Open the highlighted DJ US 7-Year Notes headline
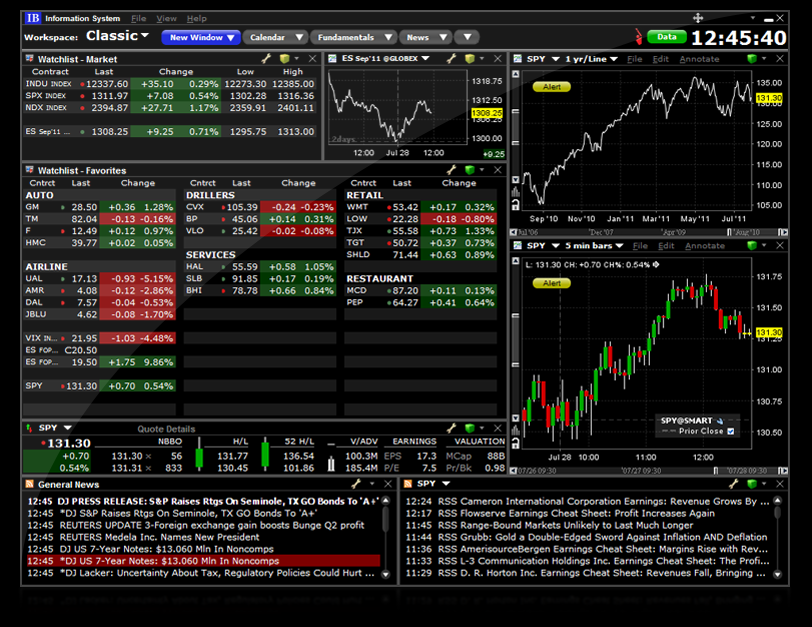The image size is (812, 627). (x=204, y=561)
